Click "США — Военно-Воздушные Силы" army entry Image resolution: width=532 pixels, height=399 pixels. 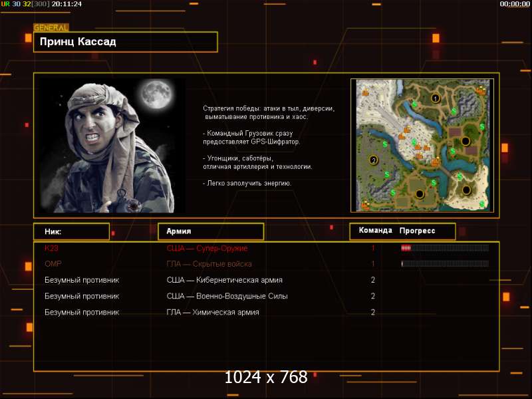coord(227,296)
